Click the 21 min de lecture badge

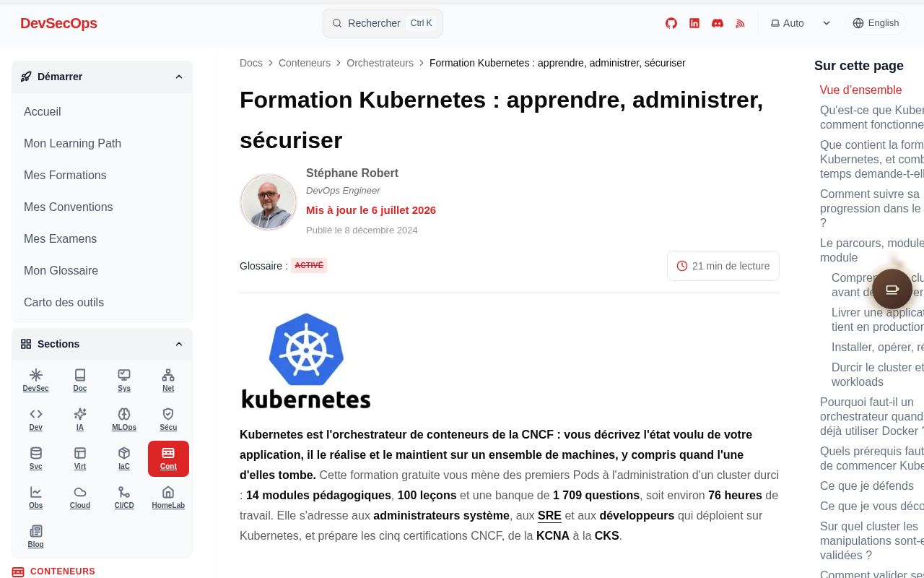(x=723, y=266)
